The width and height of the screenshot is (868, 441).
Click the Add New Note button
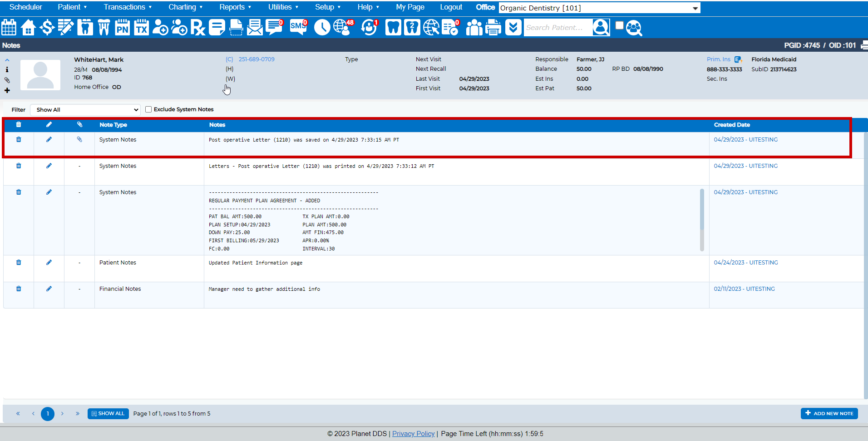tap(829, 413)
